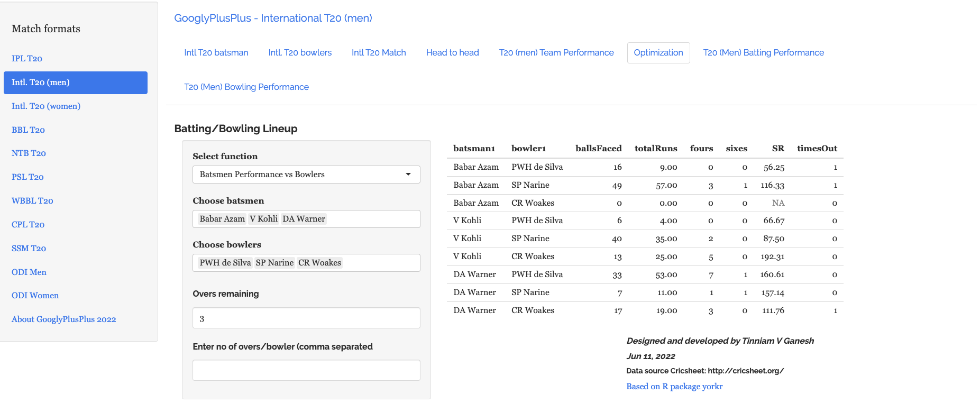Open the BBL T20 format
This screenshot has width=980, height=403.
28,130
